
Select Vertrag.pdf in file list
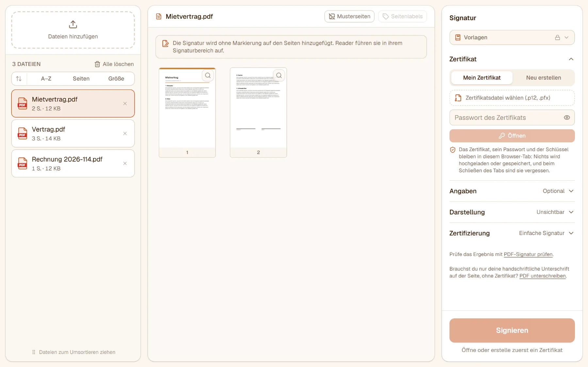(73, 134)
